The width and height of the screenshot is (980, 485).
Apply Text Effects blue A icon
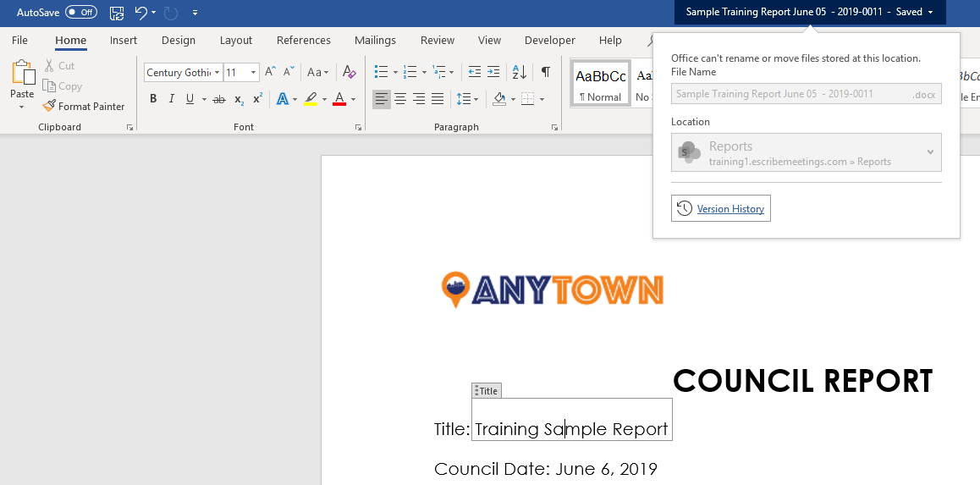[x=282, y=99]
